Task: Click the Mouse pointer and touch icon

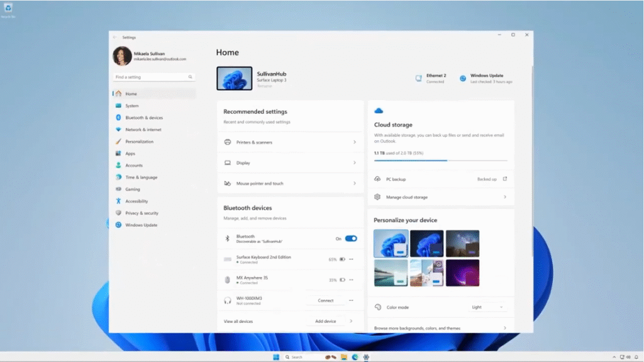Action: pos(228,183)
